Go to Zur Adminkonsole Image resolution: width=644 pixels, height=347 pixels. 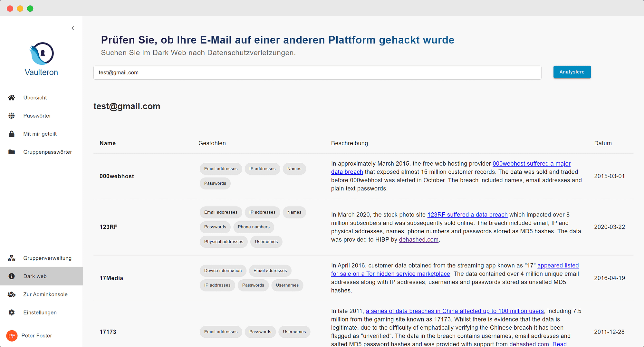[x=41, y=294]
